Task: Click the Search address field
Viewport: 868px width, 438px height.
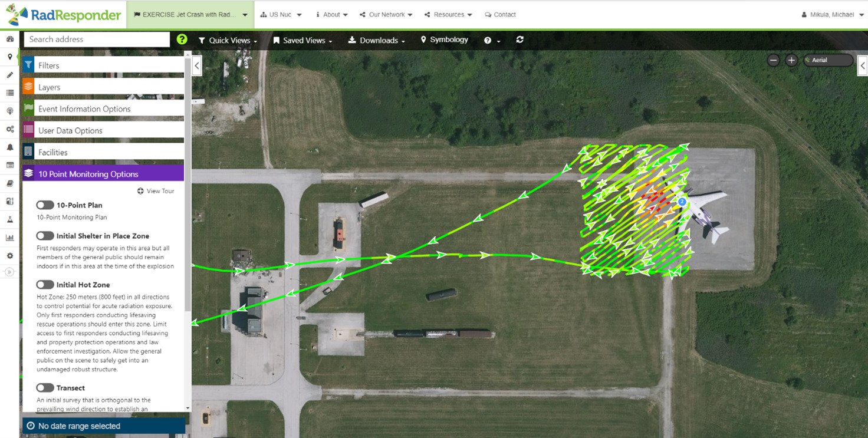Action: (x=97, y=39)
